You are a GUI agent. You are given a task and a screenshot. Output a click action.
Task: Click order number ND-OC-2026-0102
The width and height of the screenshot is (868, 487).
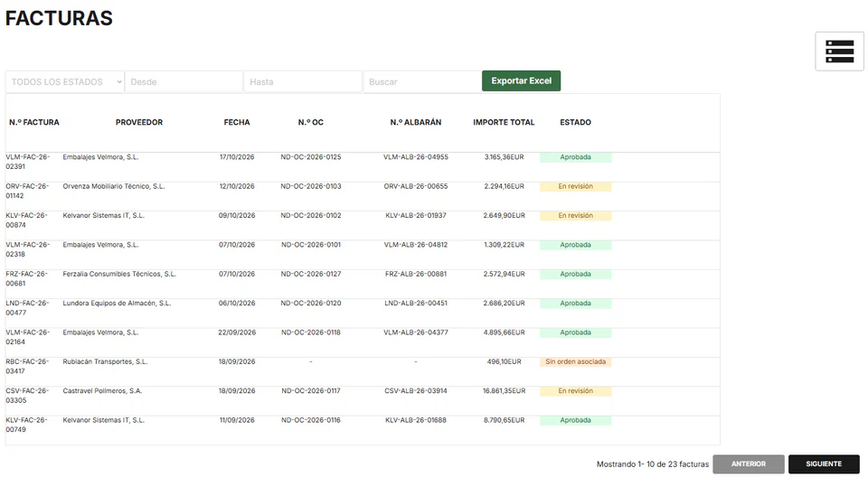310,216
